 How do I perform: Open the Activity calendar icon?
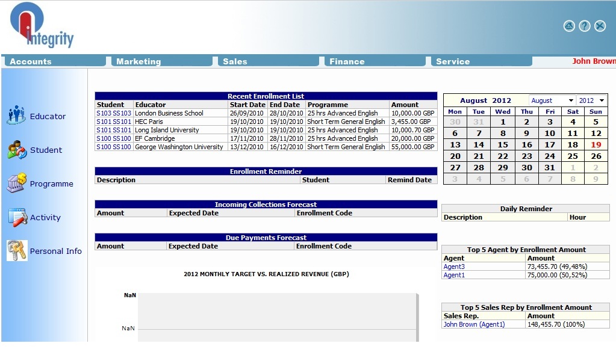point(17,217)
